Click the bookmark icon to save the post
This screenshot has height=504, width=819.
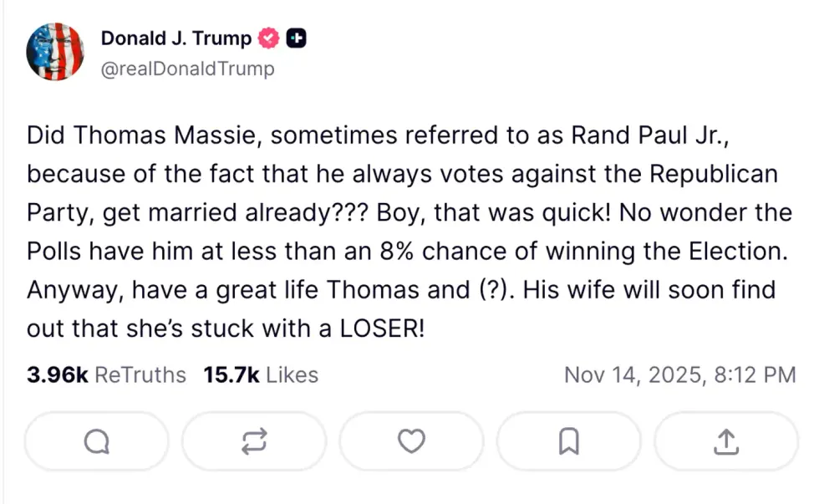pyautogui.click(x=568, y=441)
